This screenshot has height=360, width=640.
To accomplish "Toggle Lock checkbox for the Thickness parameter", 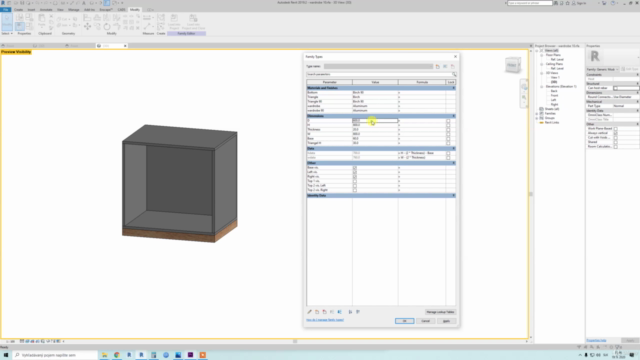I will 448,130.
